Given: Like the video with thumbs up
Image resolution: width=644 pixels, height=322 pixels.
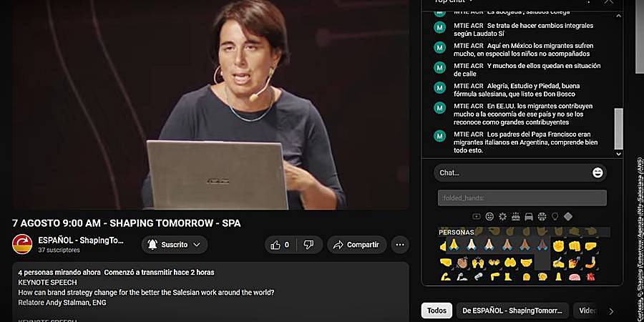Looking at the screenshot, I should 280,245.
